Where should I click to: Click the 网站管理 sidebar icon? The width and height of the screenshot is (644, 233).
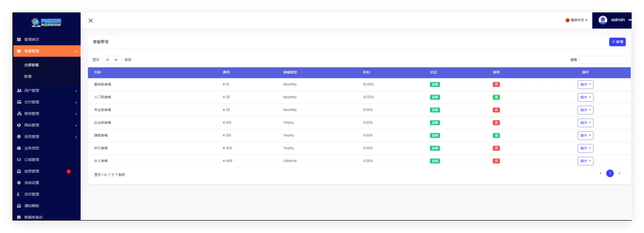(19, 126)
